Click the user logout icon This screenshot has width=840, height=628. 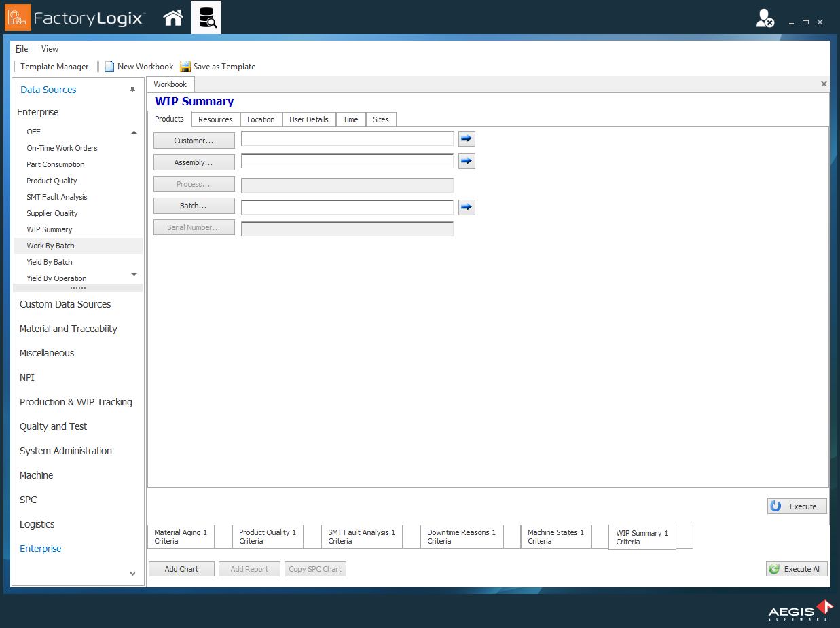click(x=765, y=19)
